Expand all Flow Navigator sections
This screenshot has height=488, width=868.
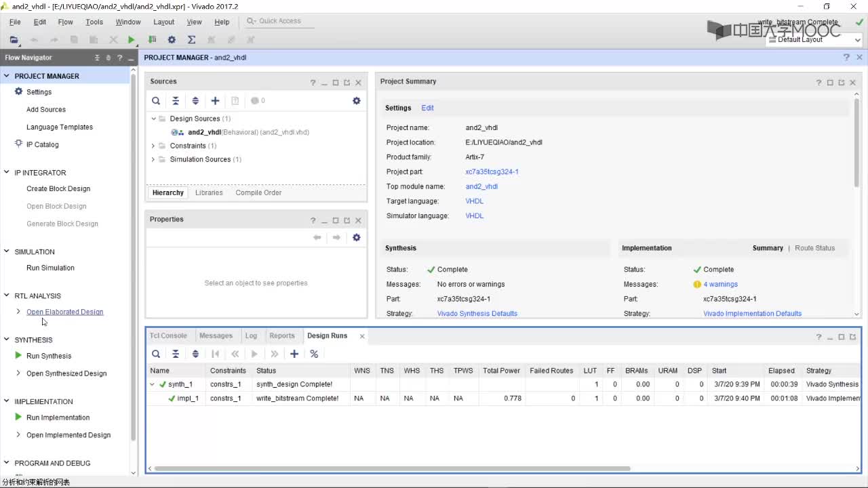point(108,58)
